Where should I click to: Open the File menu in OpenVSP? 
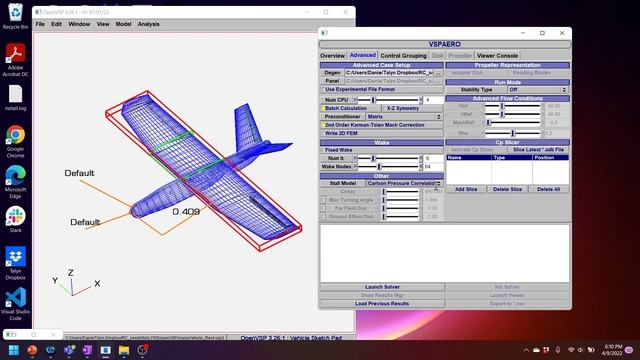click(x=40, y=24)
